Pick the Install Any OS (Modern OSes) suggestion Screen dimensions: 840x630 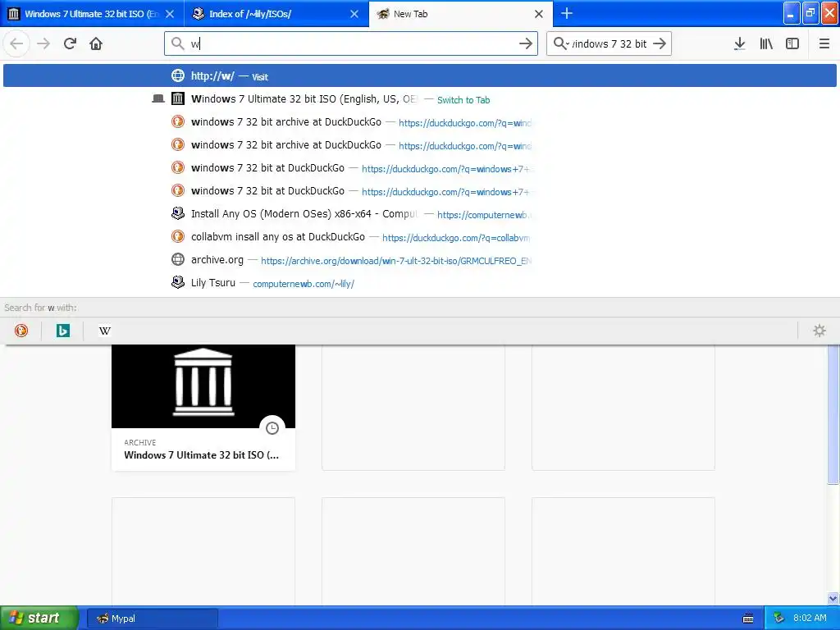point(419,214)
